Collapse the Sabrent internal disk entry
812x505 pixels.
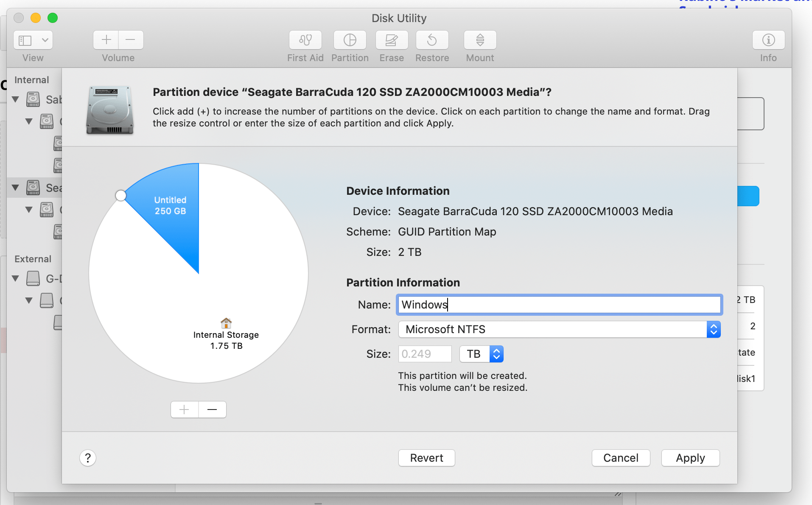coord(15,99)
